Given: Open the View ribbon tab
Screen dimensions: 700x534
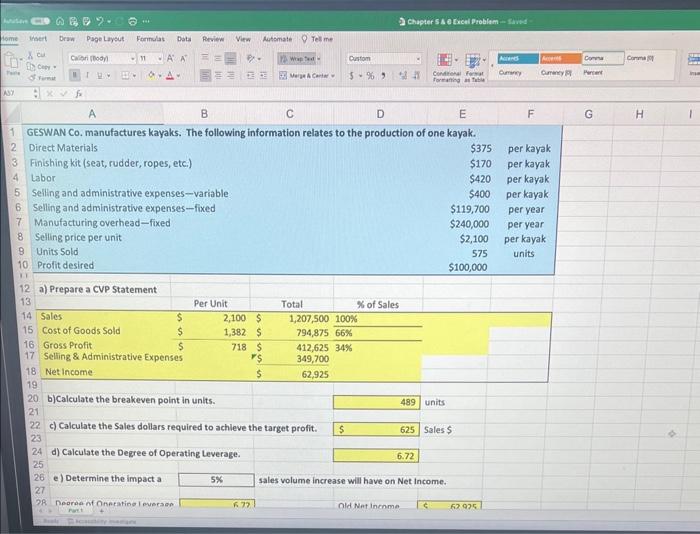Looking at the screenshot, I should (243, 39).
